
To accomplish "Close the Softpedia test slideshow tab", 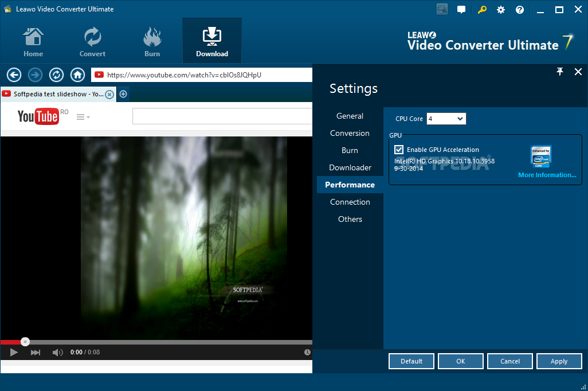I will click(x=109, y=94).
